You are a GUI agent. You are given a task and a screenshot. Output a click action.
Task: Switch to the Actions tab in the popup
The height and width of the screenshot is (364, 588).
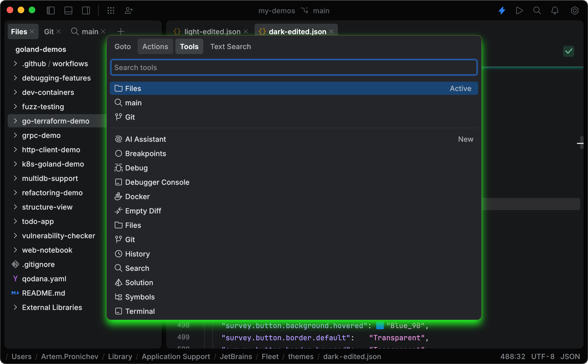155,46
